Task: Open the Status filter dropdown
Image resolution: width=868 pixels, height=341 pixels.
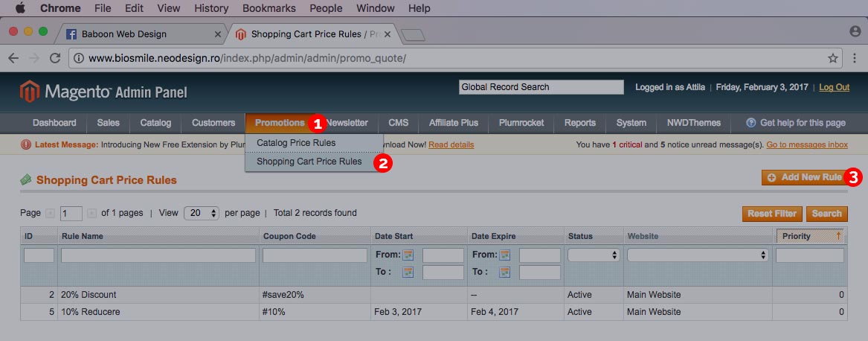Action: click(593, 255)
